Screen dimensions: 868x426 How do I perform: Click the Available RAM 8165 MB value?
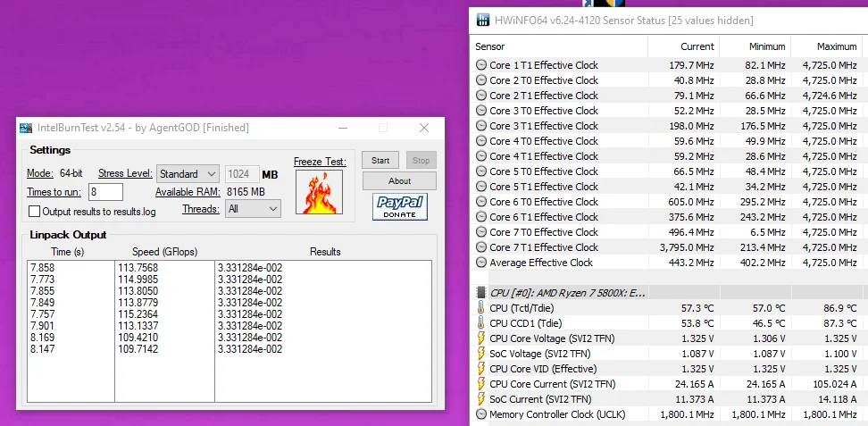[x=246, y=192]
